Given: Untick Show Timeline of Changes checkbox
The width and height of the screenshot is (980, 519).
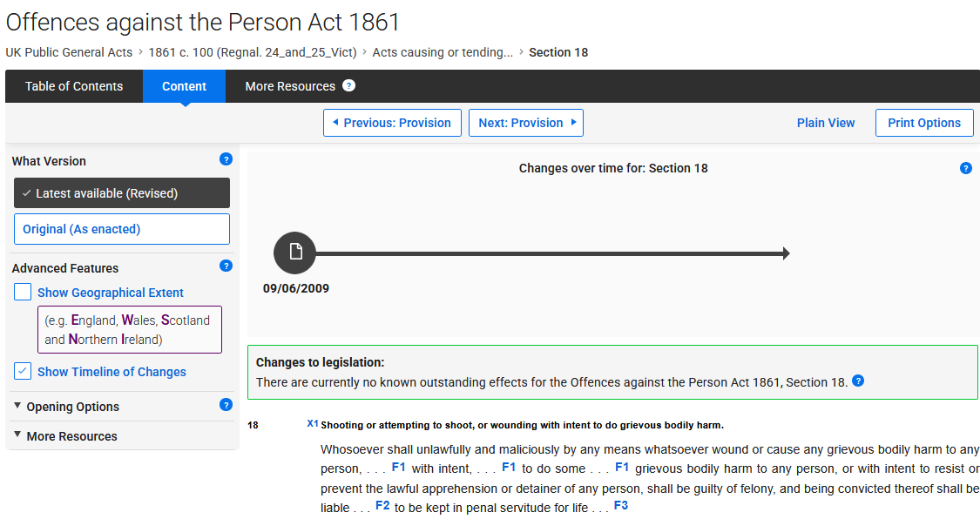Looking at the screenshot, I should pyautogui.click(x=24, y=372).
